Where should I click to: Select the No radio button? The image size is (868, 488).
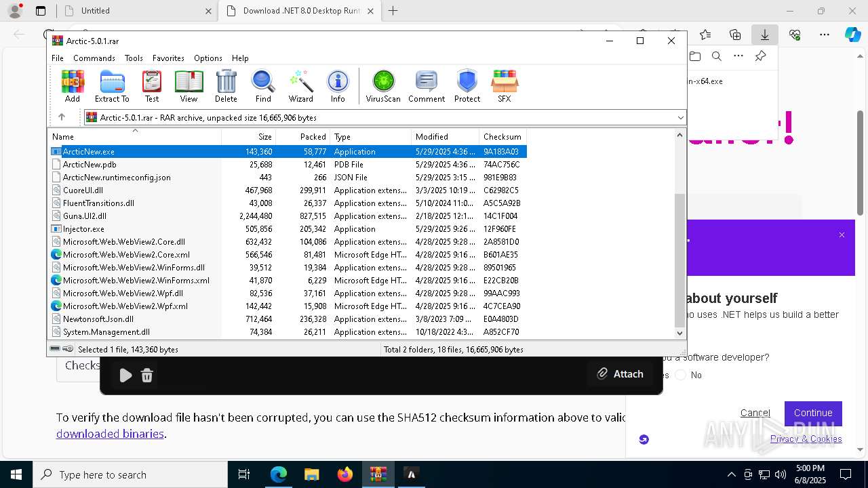(x=681, y=375)
